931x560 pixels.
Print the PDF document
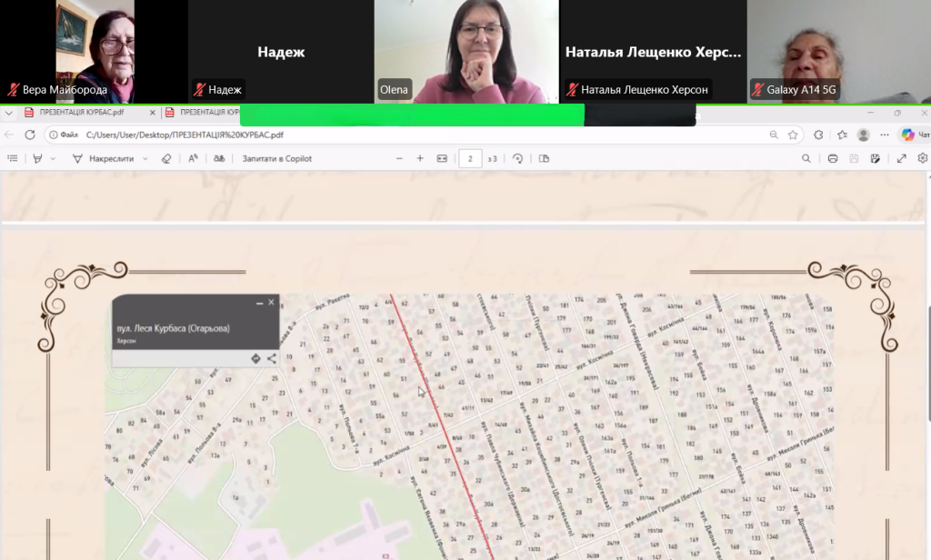(x=832, y=158)
